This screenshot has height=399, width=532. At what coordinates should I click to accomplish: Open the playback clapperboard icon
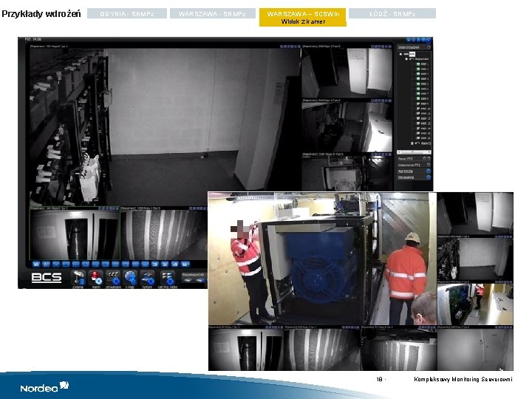point(113,278)
